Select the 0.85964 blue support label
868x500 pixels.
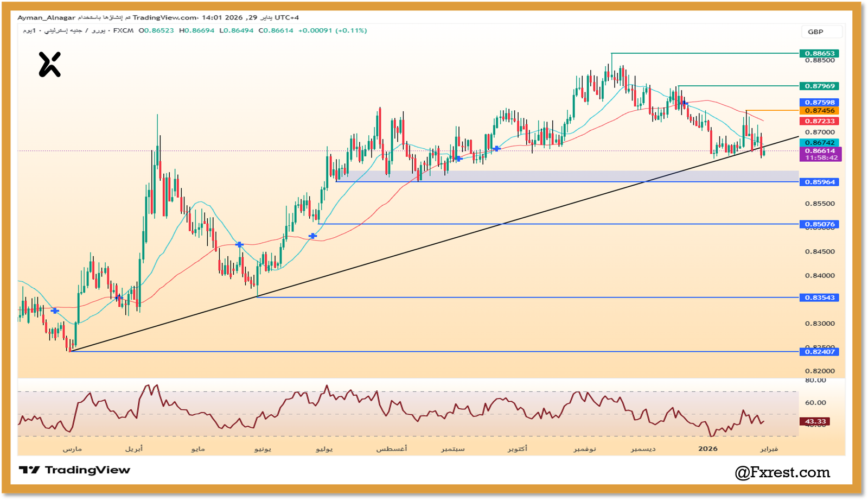pos(819,182)
